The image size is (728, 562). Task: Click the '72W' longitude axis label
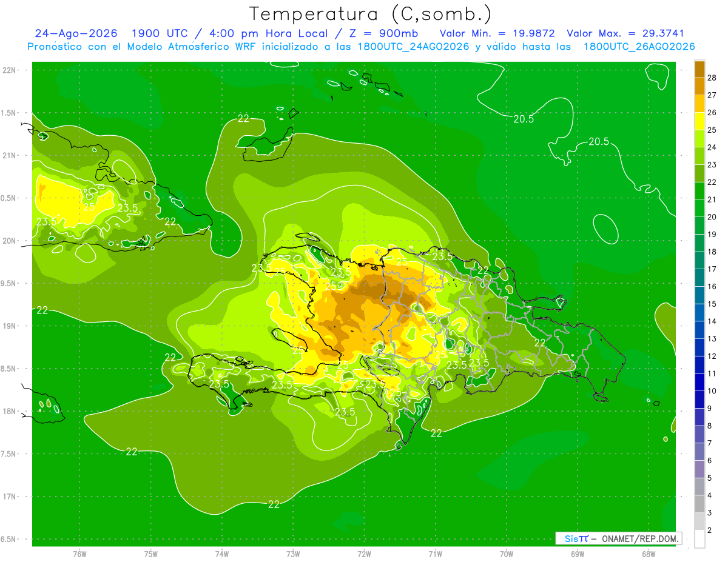(x=364, y=554)
